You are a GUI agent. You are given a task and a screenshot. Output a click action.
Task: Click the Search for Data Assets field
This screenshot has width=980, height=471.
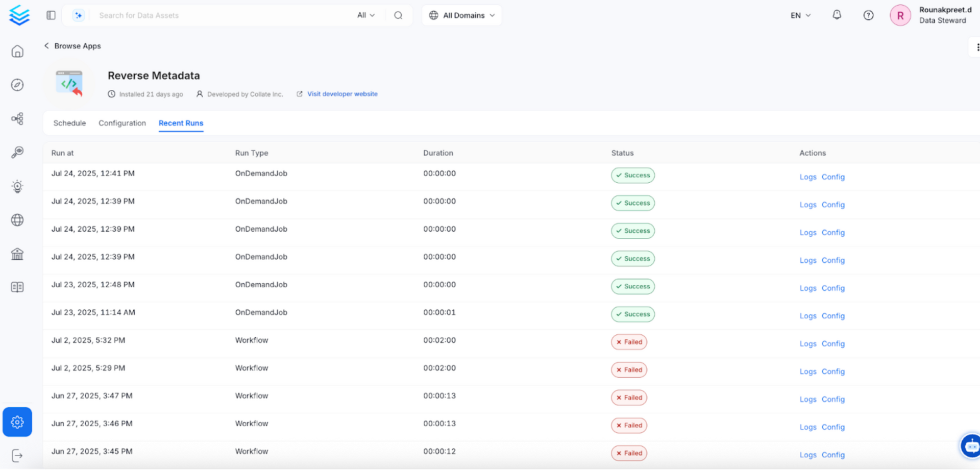point(219,15)
